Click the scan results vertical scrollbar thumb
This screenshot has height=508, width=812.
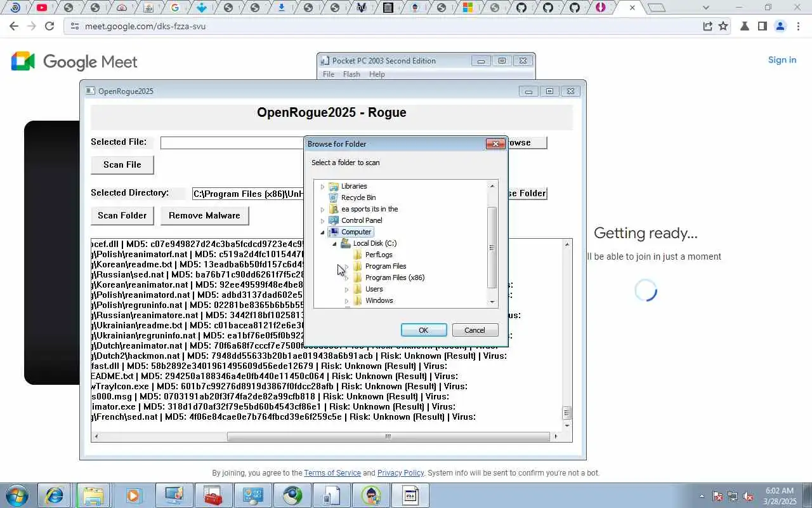(x=567, y=413)
